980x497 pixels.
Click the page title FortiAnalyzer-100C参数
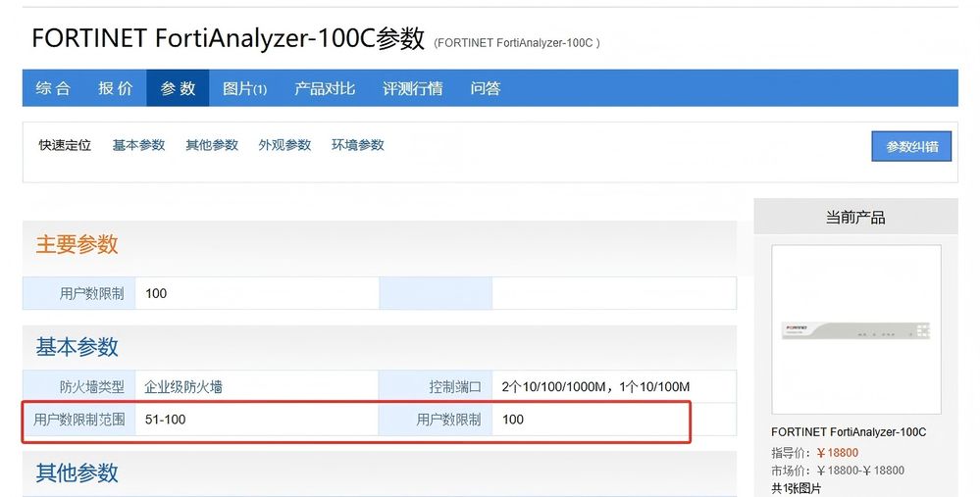(x=229, y=38)
